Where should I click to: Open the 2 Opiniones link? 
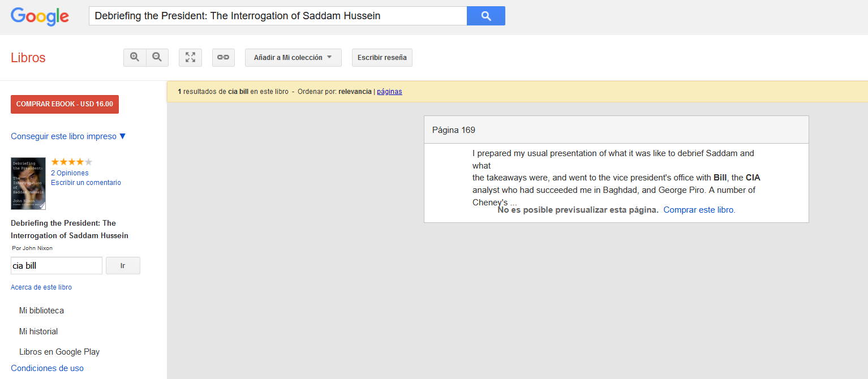tap(70, 173)
